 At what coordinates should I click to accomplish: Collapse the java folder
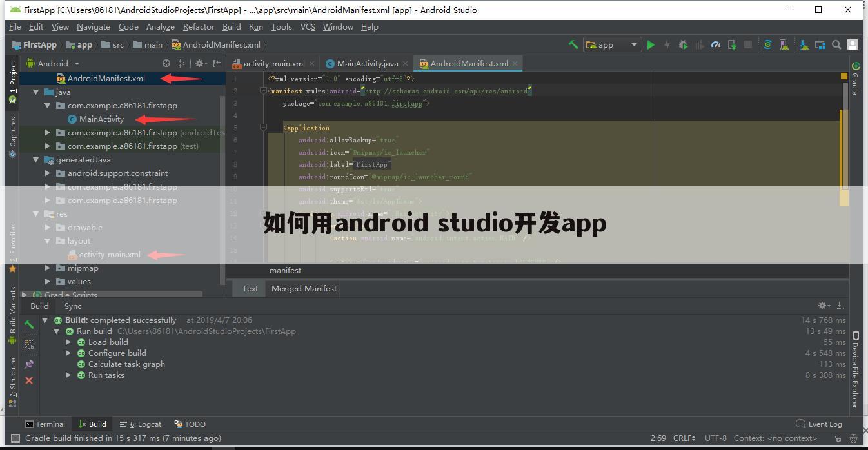click(x=36, y=92)
